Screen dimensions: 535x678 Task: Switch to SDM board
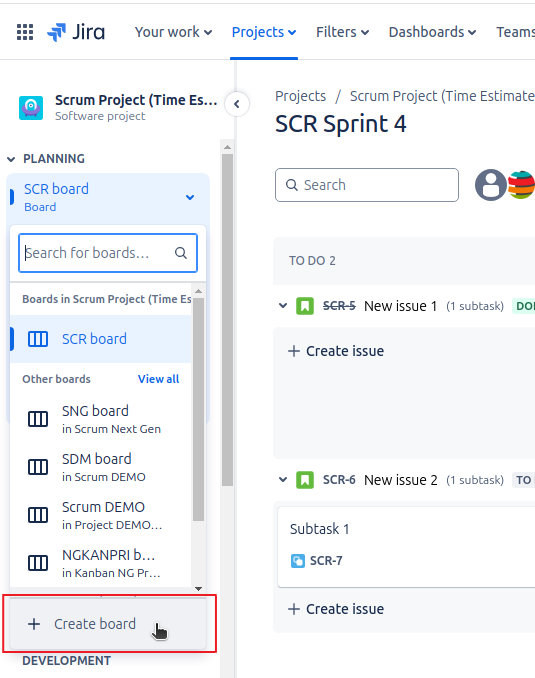(101, 467)
